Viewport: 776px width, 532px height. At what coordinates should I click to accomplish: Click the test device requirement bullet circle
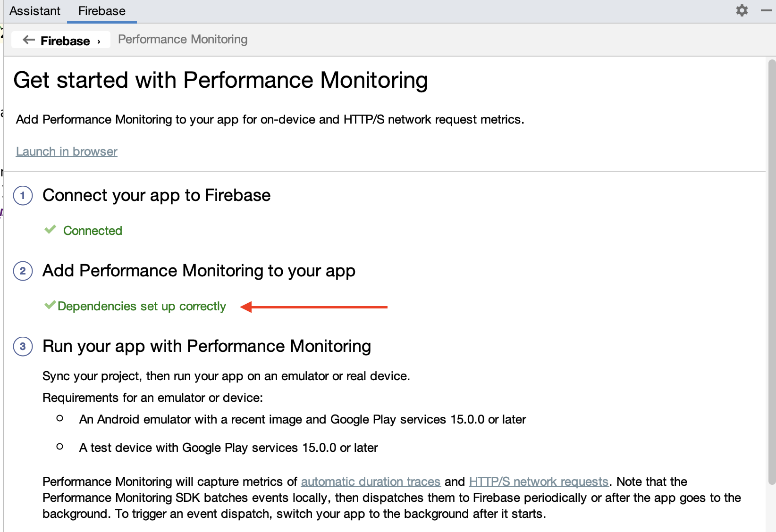59,446
